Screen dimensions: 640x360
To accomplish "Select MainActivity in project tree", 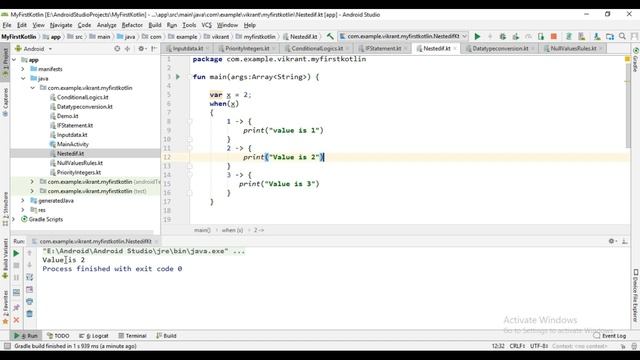I will pos(72,144).
